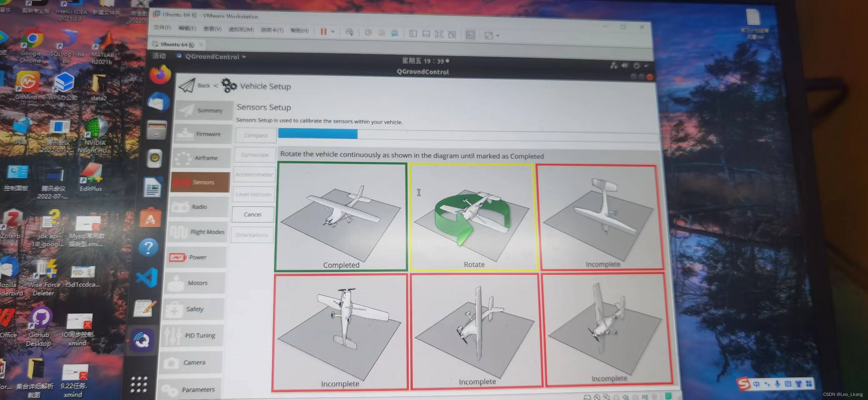Image resolution: width=868 pixels, height=400 pixels.
Task: Click VMware send Ctrl+Alt+Del icon
Action: (350, 32)
